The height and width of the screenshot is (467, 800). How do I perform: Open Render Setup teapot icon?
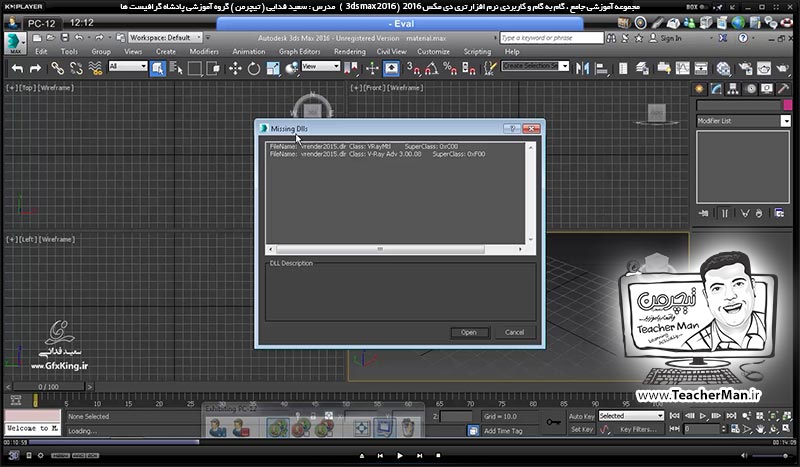pos(745,68)
